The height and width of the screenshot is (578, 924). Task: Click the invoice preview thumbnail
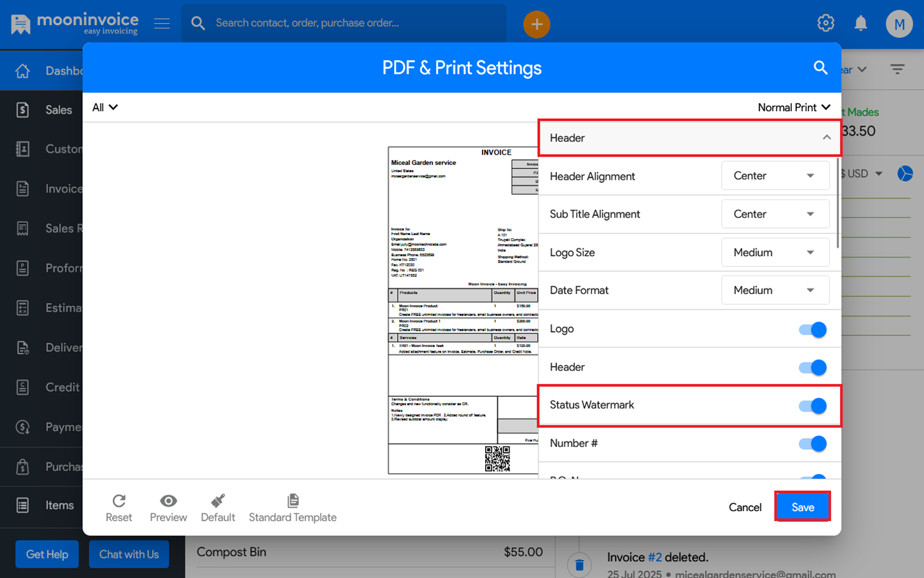(x=463, y=310)
